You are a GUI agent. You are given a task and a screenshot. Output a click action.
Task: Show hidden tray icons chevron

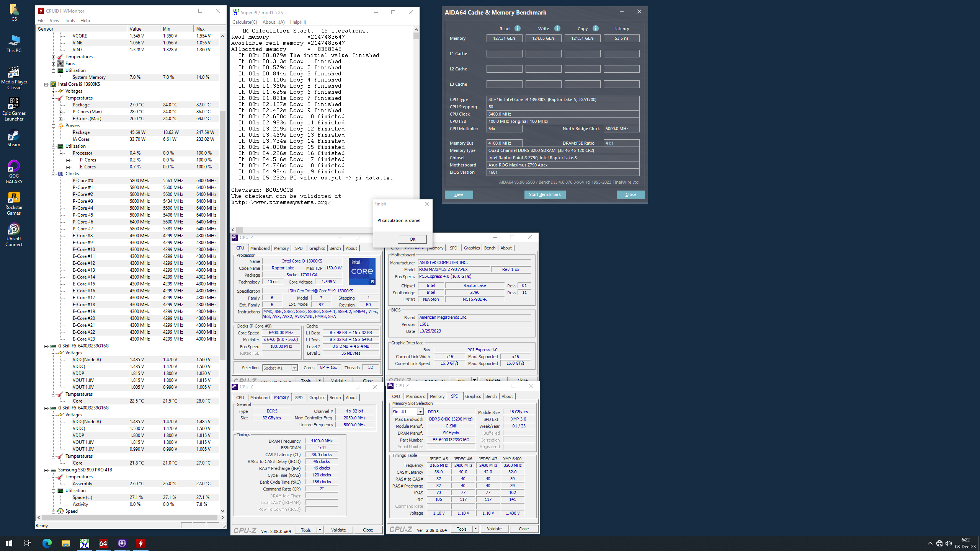pos(930,543)
